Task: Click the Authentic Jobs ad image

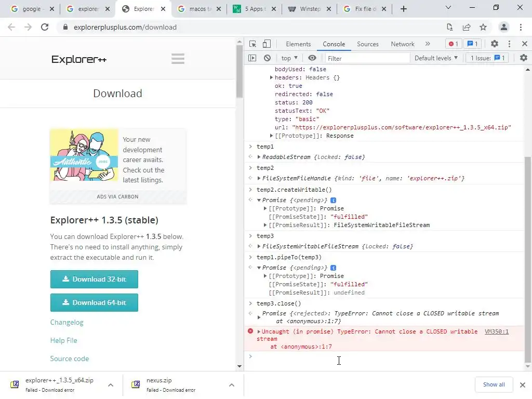Action: [84, 155]
